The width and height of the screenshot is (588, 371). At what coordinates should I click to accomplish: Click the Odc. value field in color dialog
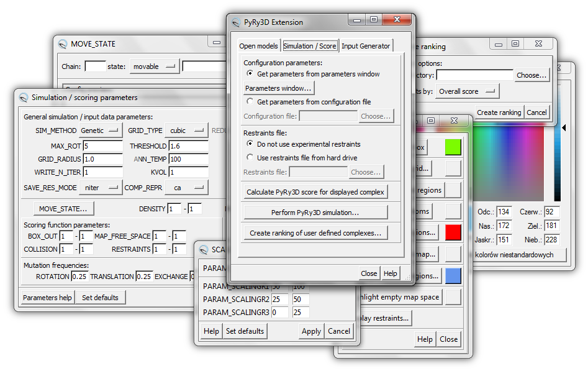point(504,212)
